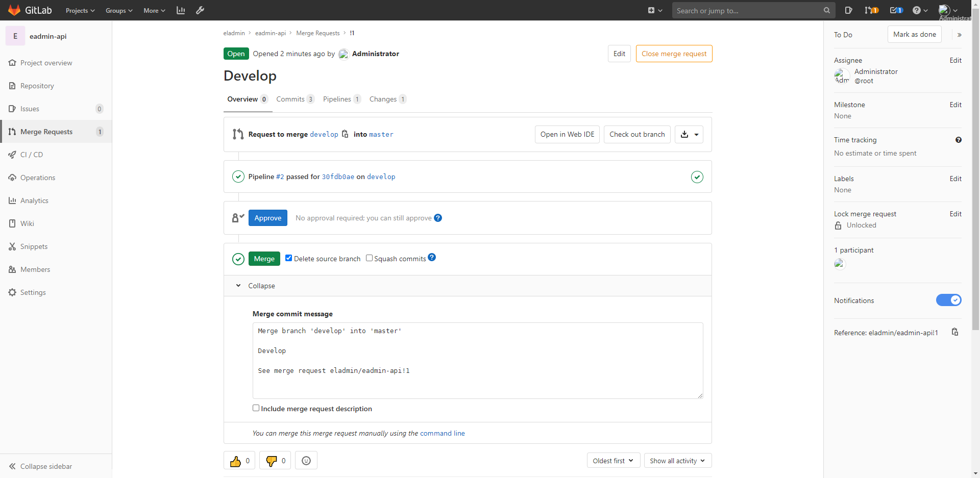Open time tracking help icon
The image size is (980, 478).
(x=958, y=140)
